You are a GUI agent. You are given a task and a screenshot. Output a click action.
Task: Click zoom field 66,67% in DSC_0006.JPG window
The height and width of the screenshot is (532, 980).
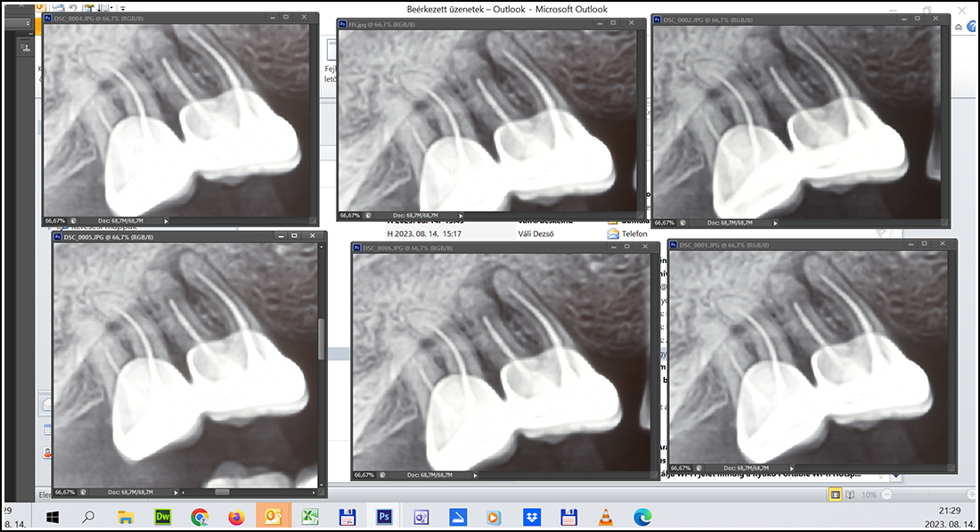tap(364, 475)
